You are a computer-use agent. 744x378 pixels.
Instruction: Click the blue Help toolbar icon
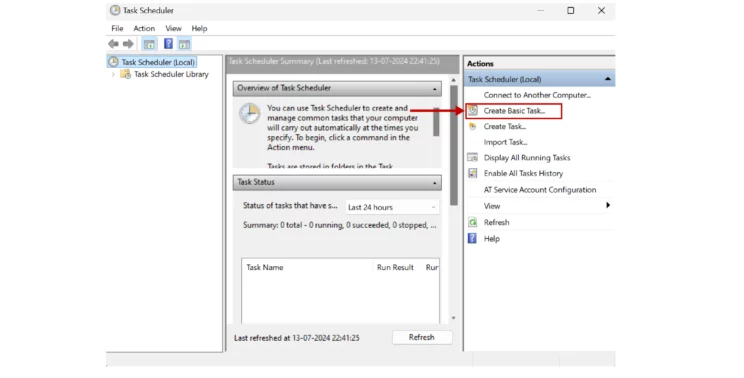pyautogui.click(x=168, y=44)
